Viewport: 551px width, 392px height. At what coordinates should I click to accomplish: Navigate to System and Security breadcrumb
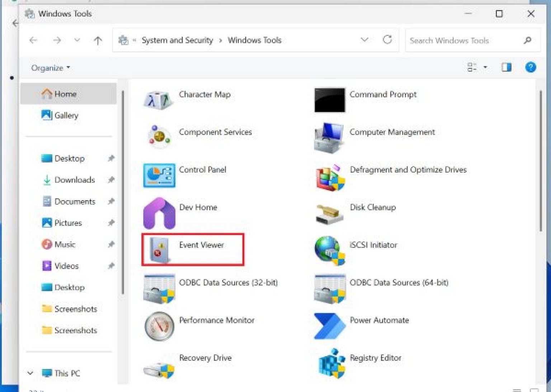click(177, 40)
